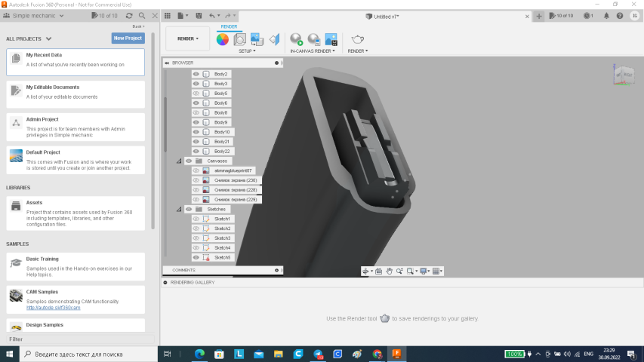This screenshot has height=362, width=644.
Task: Switch to Untitled v7 document tab
Action: coord(383,17)
